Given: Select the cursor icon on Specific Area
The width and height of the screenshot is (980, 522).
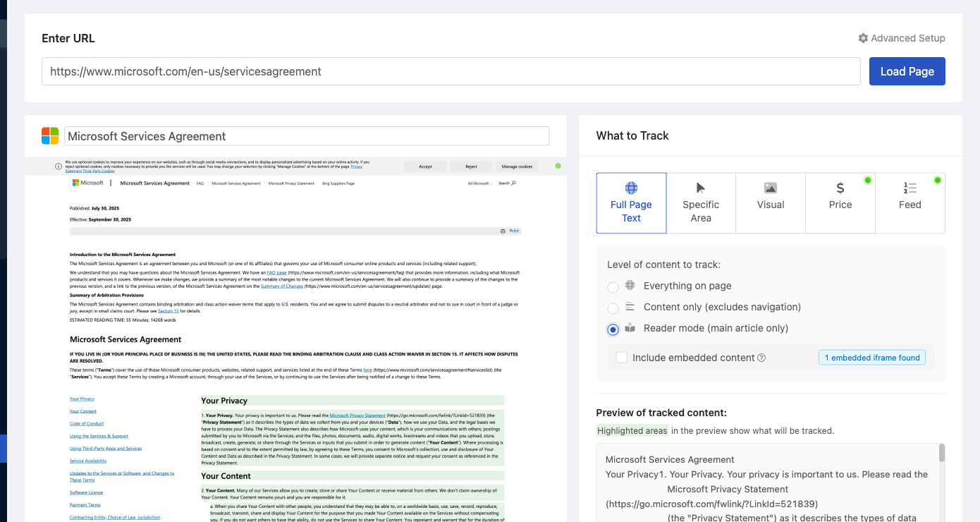Looking at the screenshot, I should (x=700, y=186).
